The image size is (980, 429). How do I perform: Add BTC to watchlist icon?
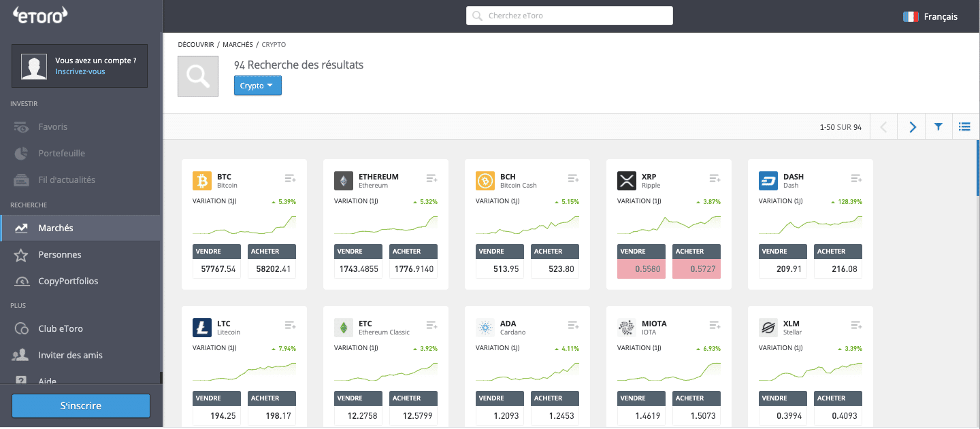pyautogui.click(x=290, y=178)
